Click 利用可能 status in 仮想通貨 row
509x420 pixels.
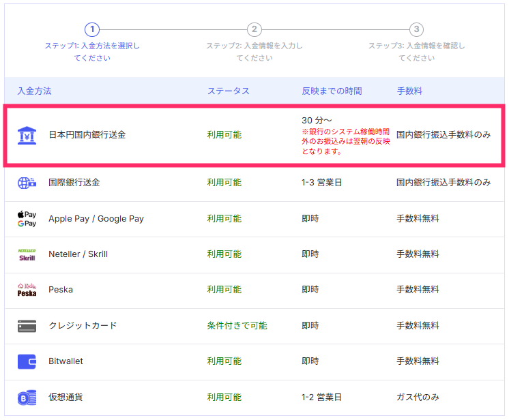pyautogui.click(x=224, y=397)
